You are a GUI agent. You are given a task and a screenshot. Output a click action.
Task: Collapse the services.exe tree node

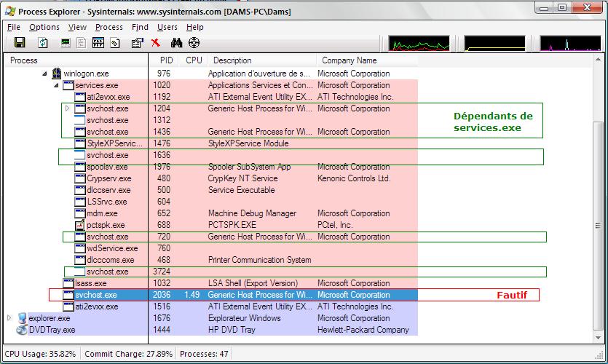tap(56, 85)
